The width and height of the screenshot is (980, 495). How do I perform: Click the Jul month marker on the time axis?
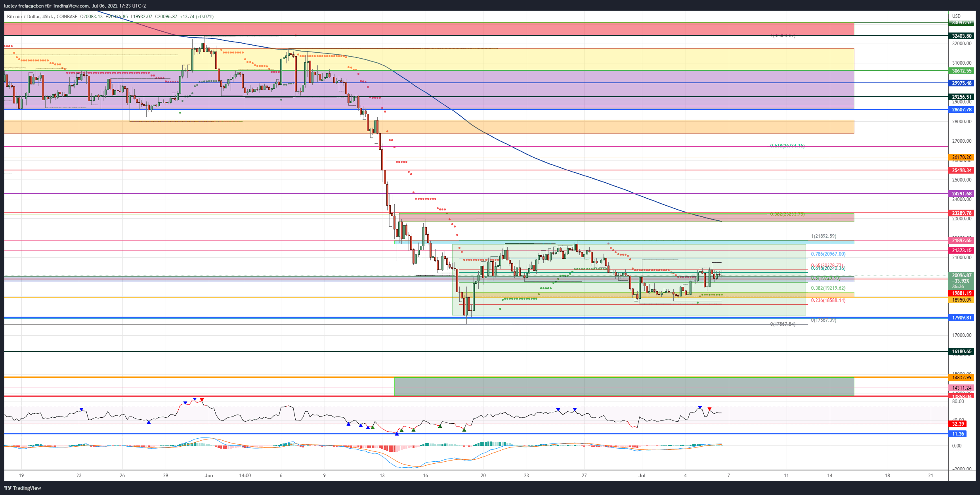click(x=642, y=475)
